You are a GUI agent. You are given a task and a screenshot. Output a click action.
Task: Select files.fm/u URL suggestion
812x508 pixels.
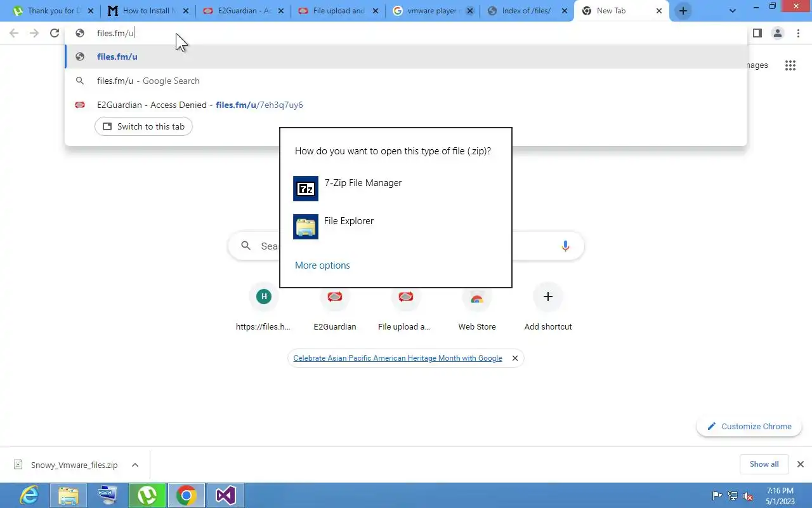coord(406,57)
